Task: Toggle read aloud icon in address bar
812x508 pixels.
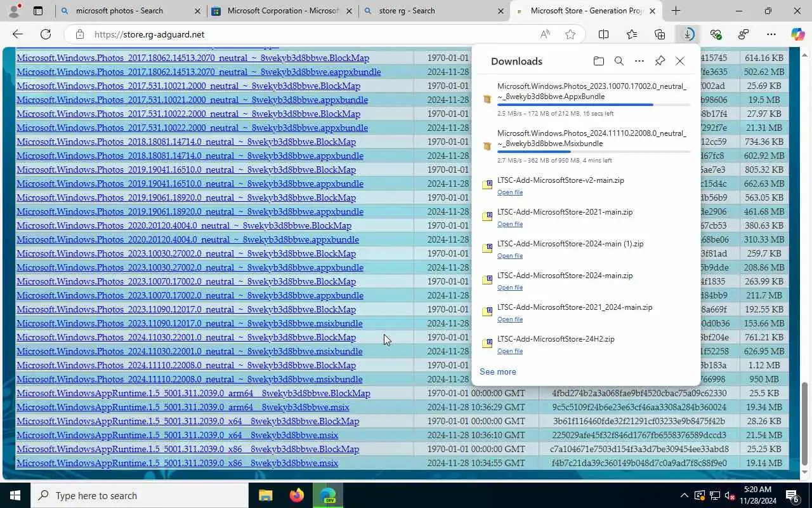Action: click(x=545, y=34)
